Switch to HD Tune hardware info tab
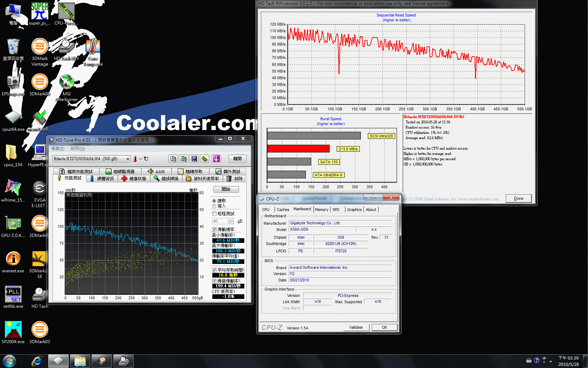 tap(102, 179)
